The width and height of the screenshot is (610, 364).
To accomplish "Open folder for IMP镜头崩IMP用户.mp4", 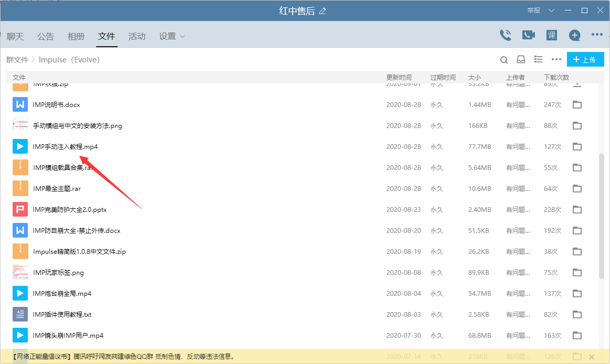I will [x=577, y=336].
